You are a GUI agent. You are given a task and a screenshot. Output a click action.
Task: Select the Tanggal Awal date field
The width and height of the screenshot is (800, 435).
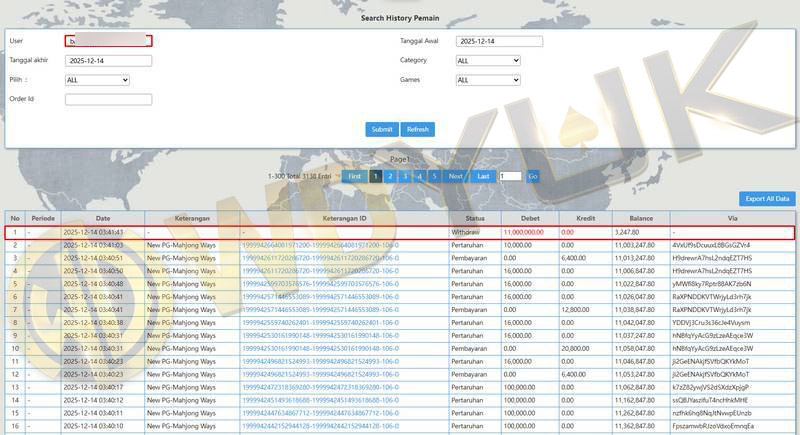click(499, 41)
